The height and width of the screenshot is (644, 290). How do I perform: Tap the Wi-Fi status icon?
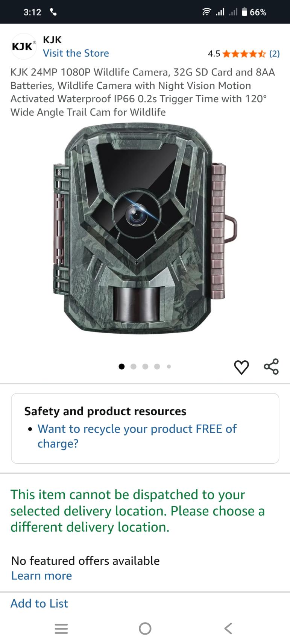pyautogui.click(x=206, y=12)
